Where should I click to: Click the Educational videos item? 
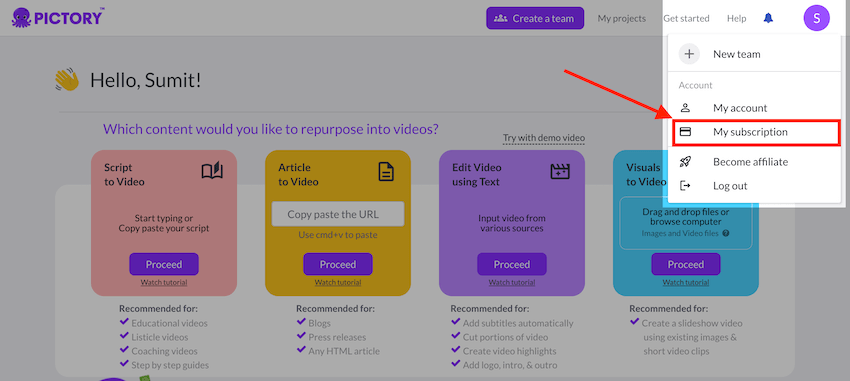[x=169, y=323]
